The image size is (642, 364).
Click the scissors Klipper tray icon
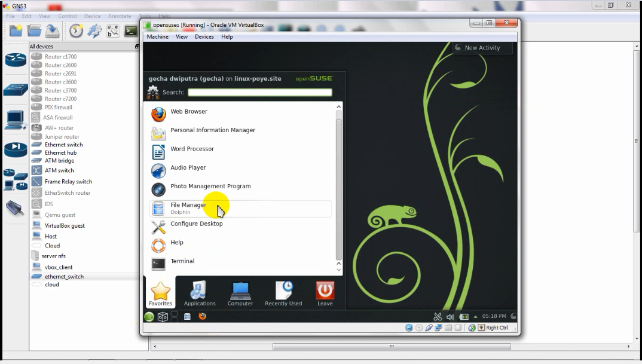click(438, 317)
